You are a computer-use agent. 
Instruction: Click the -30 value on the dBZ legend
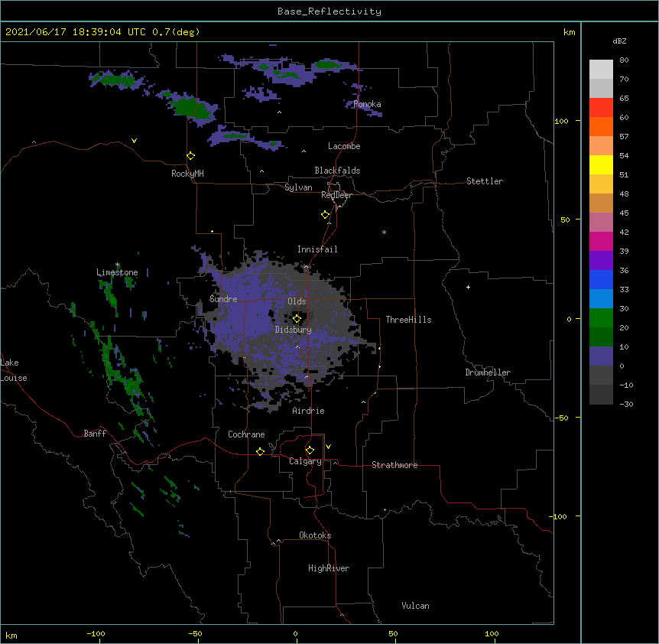click(626, 404)
